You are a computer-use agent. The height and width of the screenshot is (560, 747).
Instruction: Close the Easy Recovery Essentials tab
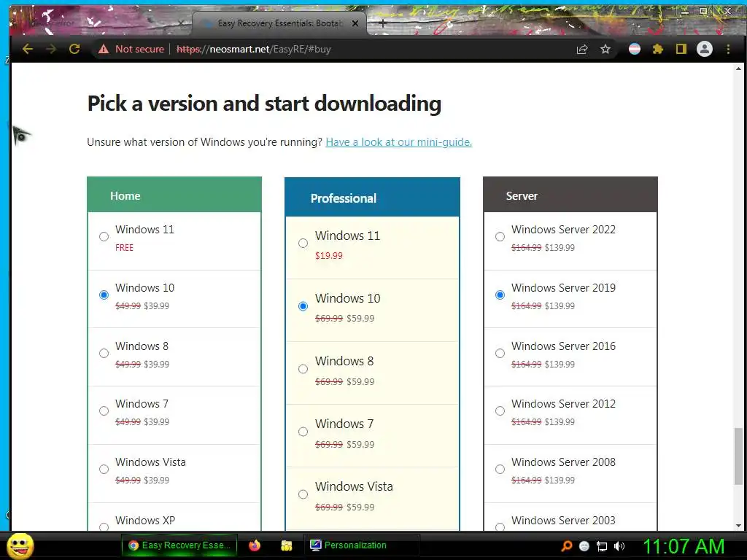[355, 23]
